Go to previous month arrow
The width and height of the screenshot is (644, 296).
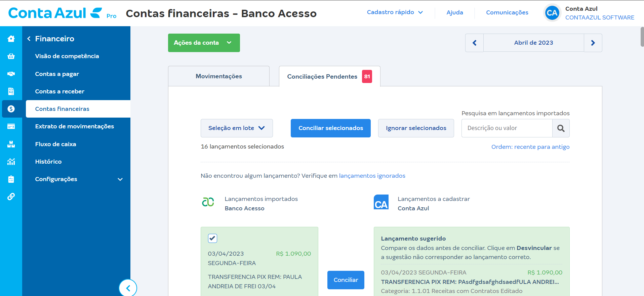click(x=474, y=43)
